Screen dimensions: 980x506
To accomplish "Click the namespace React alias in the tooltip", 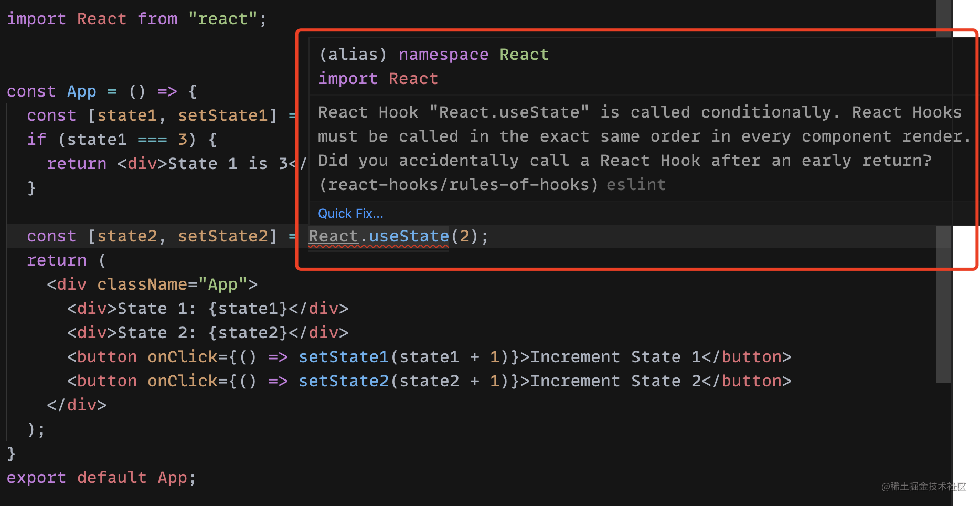I will click(x=443, y=54).
